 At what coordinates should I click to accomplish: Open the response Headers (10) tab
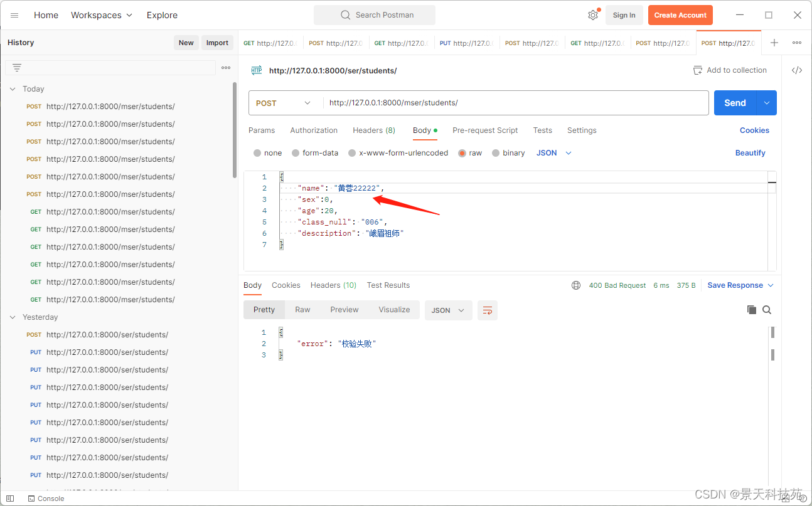tap(333, 285)
